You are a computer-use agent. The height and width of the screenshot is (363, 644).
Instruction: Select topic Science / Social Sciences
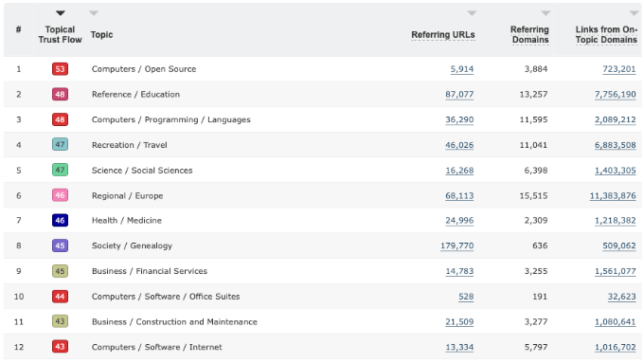pos(142,171)
